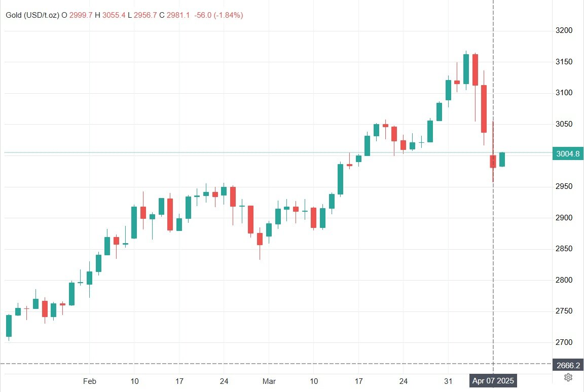This screenshot has width=584, height=392.
Task: Click the Gold (USD/t.oz) title
Action: 32,15
